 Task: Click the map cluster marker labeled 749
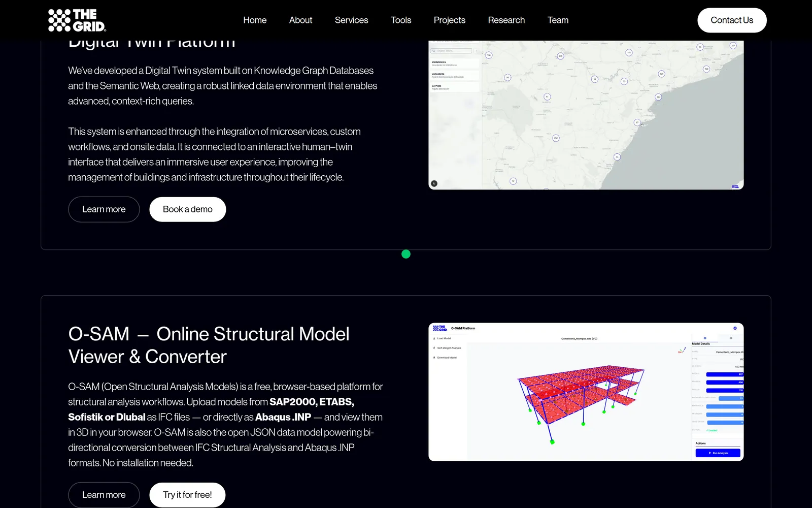coord(706,69)
